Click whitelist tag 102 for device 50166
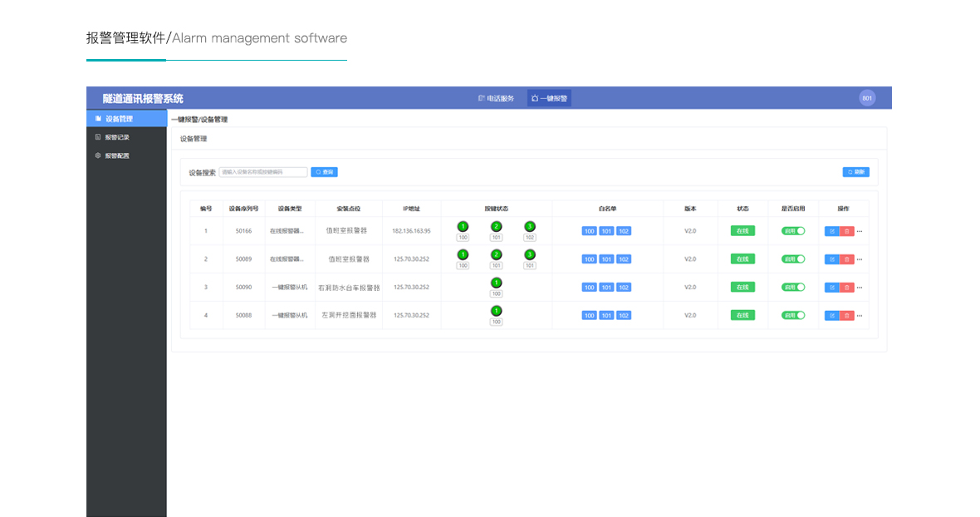 (x=624, y=231)
